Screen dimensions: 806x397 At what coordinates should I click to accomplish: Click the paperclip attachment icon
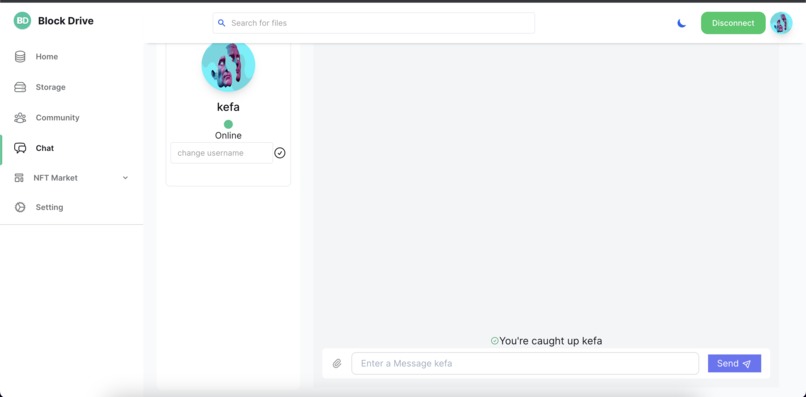tap(337, 364)
